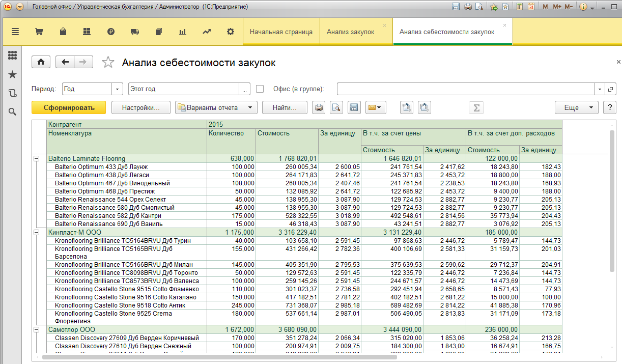622x364 pixels.
Task: Open the trend line analytics section
Action: point(207,32)
